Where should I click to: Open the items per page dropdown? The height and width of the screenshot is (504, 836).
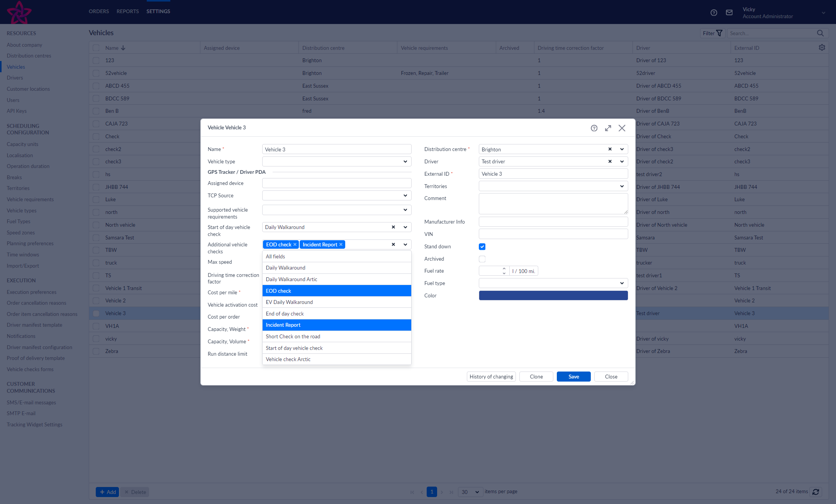(470, 492)
